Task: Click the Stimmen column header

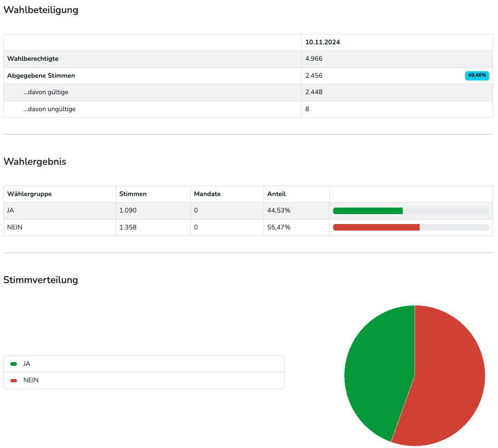Action: (x=133, y=194)
